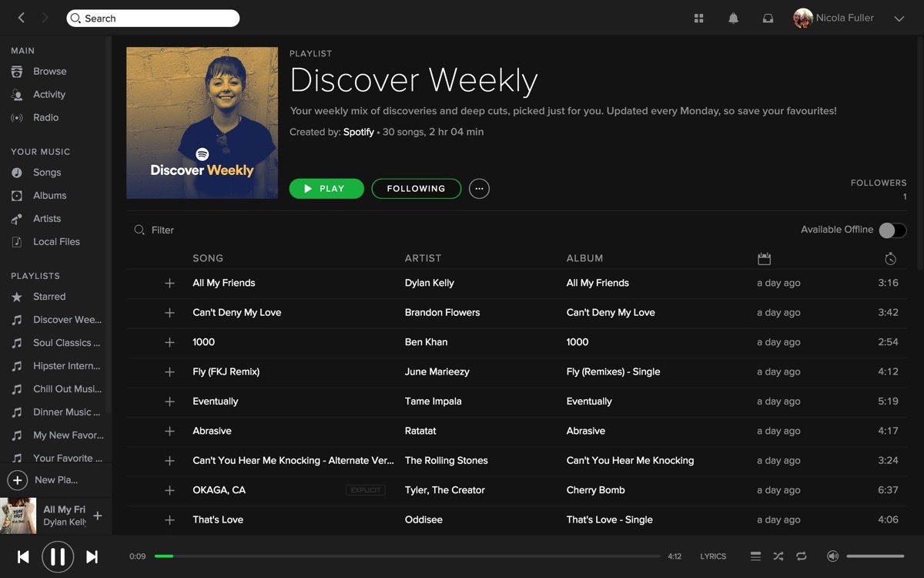The image size is (924, 578).
Task: Open the play queue icon
Action: click(x=755, y=556)
